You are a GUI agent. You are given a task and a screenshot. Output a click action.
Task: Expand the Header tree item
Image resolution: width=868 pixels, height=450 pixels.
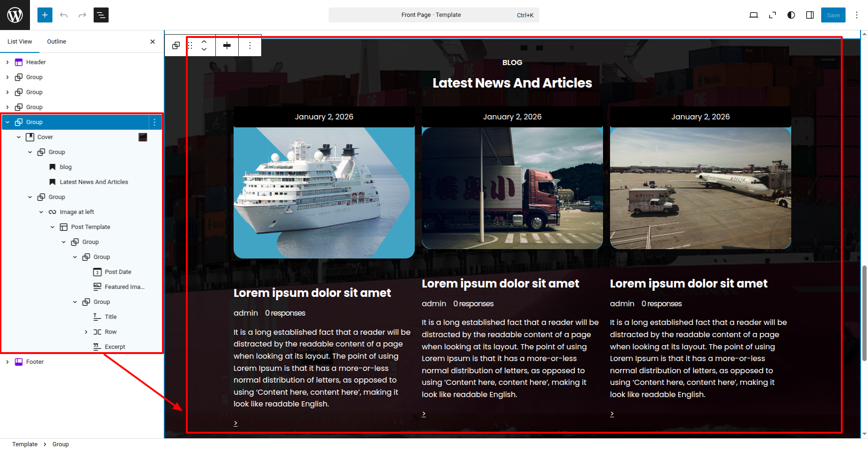coord(7,62)
